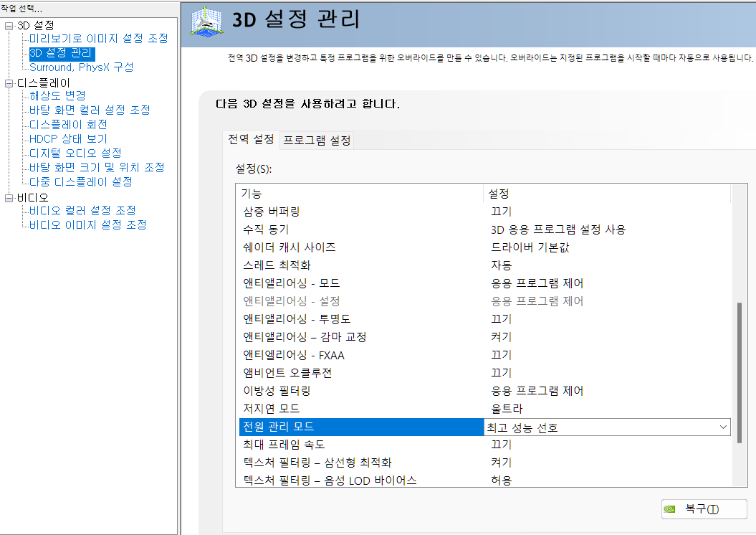Screen dimensions: 756x535
Task: Select the 저지연 모드 row
Action: pos(484,409)
